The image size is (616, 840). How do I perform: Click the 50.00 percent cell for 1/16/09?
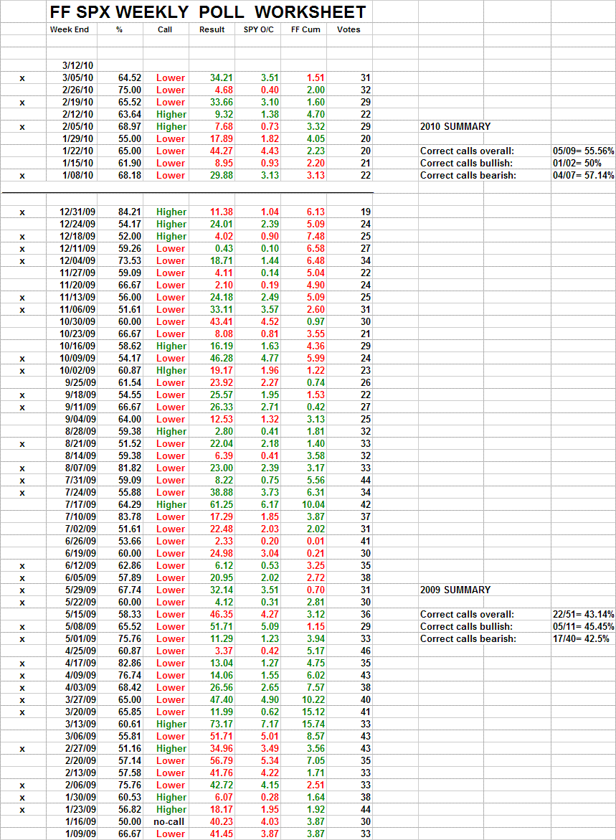pos(131,822)
